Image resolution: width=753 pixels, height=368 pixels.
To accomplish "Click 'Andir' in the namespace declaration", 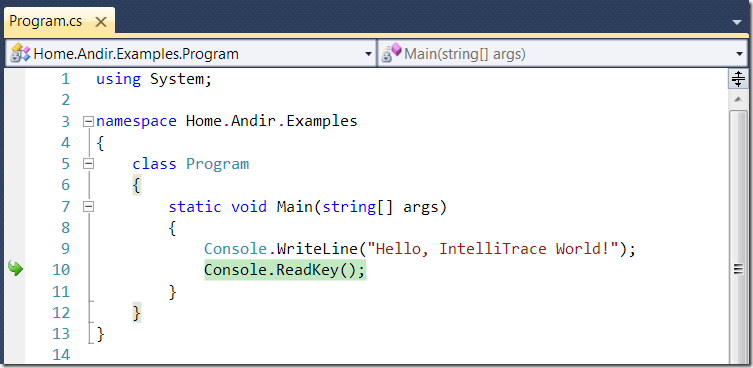I will 254,121.
